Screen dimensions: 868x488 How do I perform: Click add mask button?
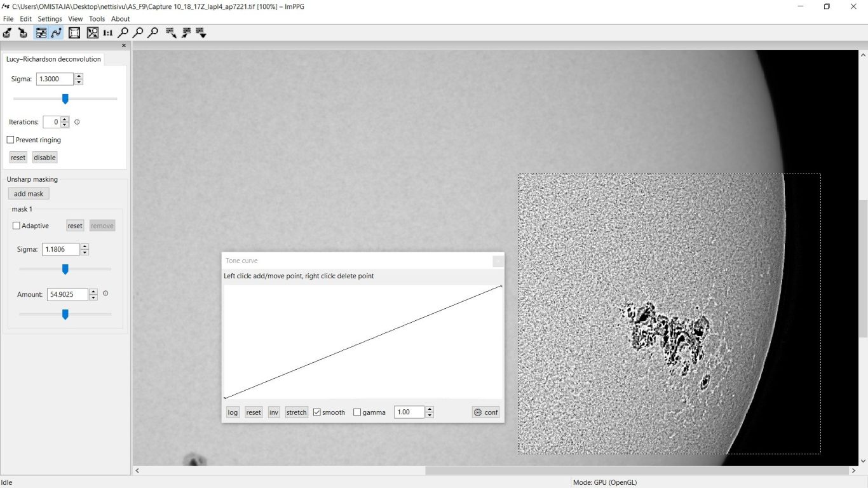coord(29,194)
